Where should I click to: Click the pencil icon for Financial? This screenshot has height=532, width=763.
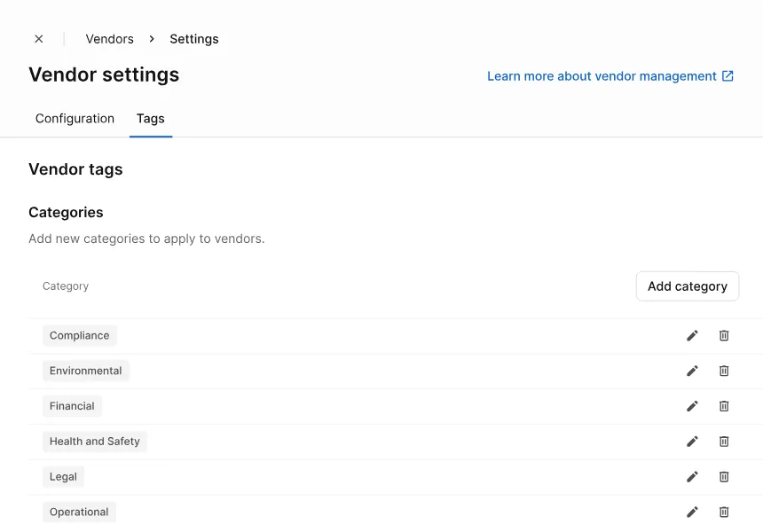692,406
